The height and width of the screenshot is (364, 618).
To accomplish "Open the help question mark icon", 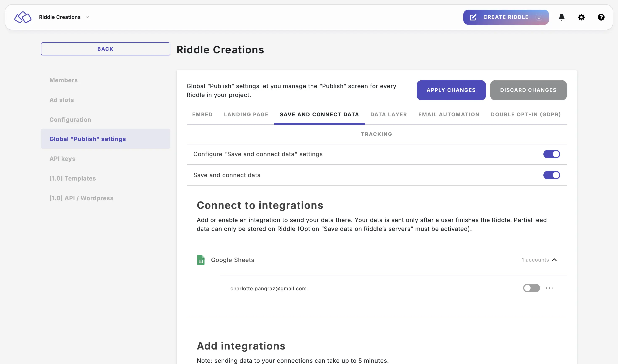I will point(601,17).
